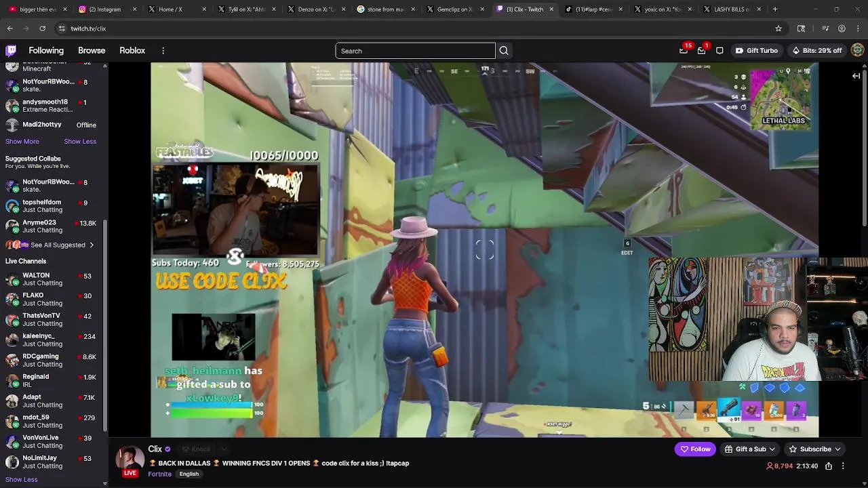Open Prime loot crown icon with 15 badge

click(684, 51)
